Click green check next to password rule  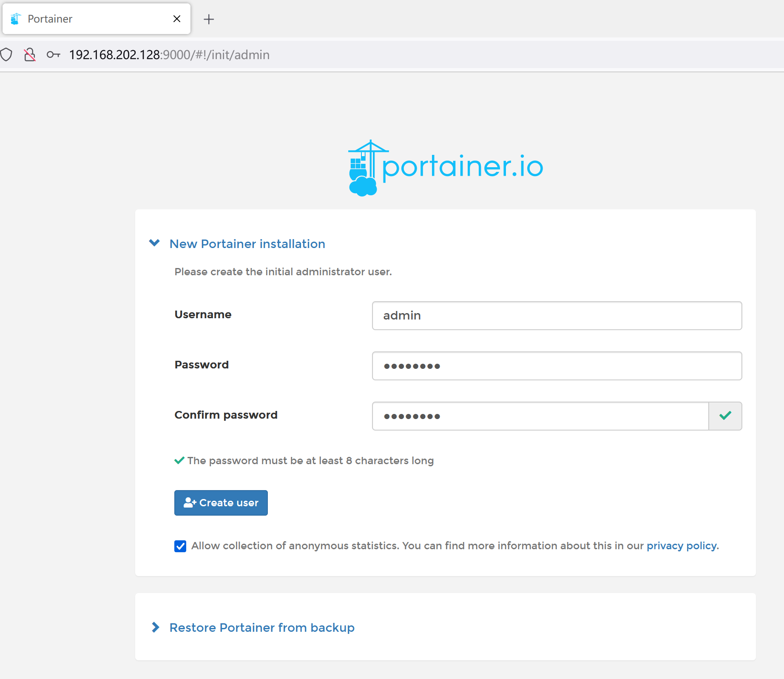point(179,460)
